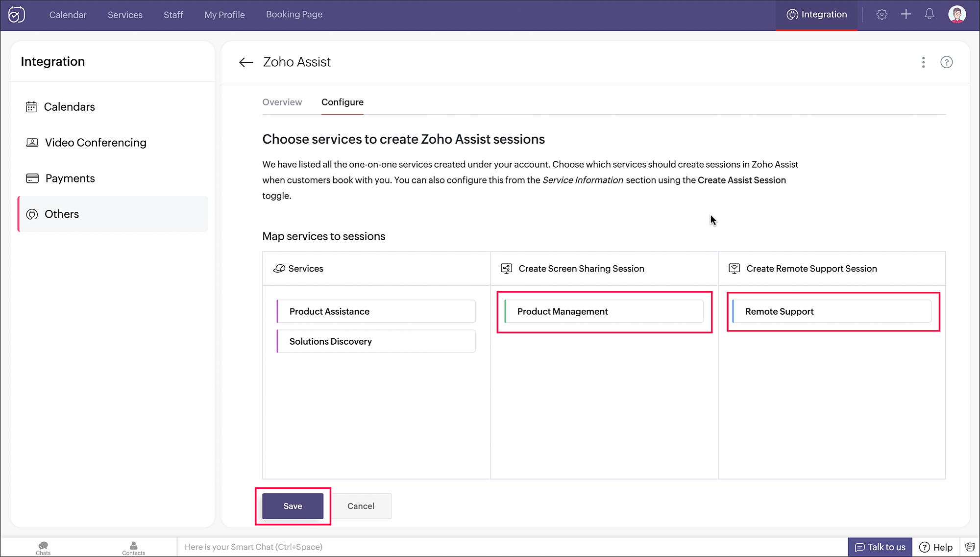
Task: Cancel the configuration changes
Action: tap(361, 506)
